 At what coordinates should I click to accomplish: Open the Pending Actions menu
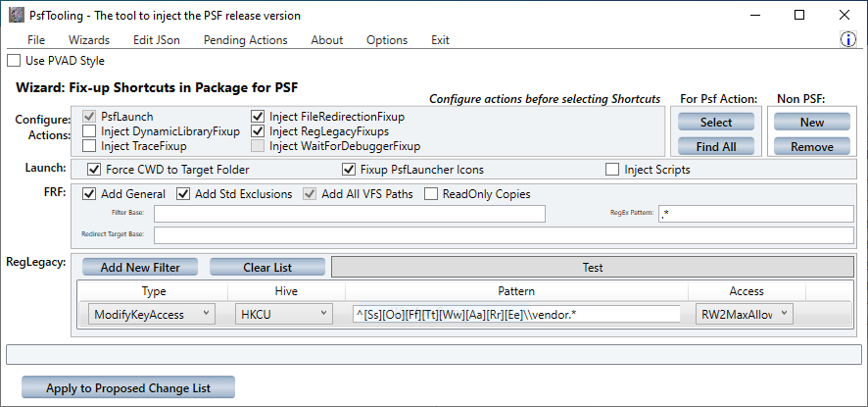tap(245, 40)
